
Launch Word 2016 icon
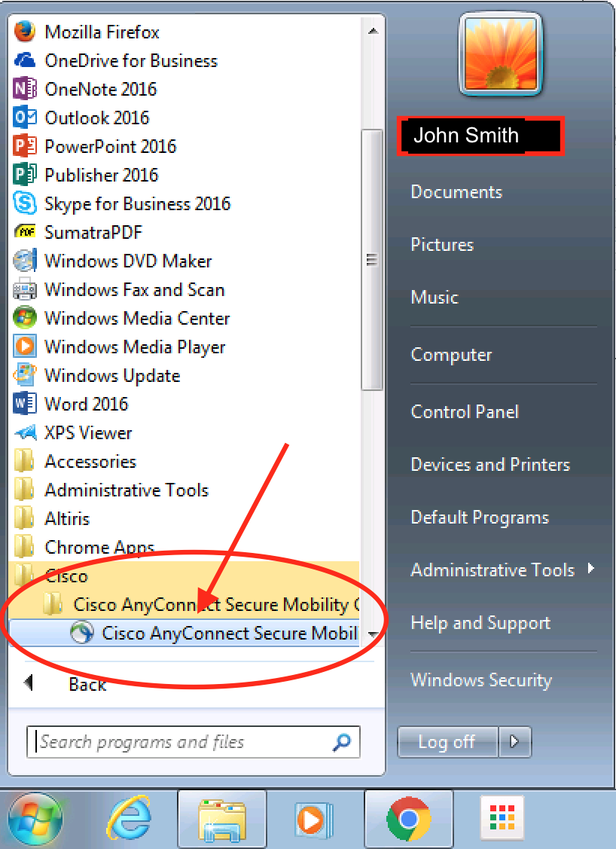point(24,404)
